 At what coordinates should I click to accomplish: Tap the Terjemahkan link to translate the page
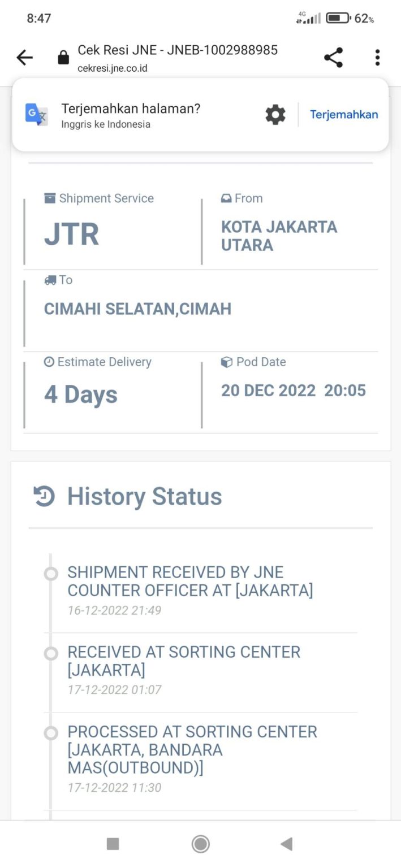344,114
